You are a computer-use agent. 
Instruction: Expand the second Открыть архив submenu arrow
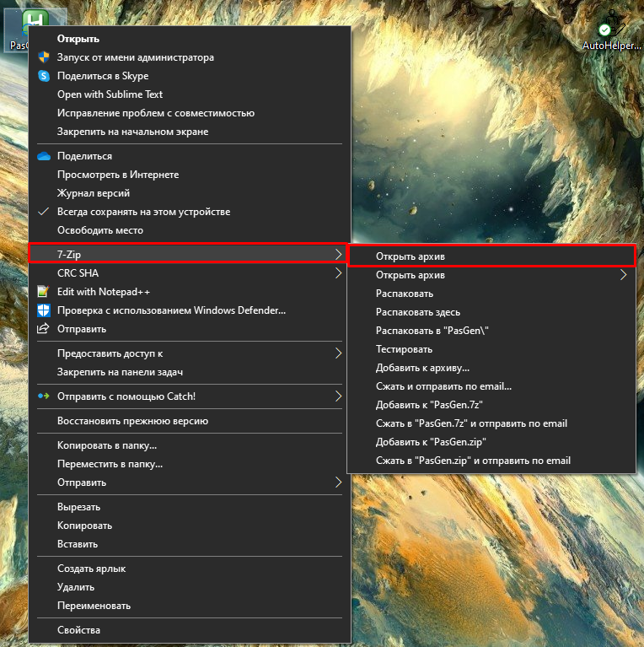[x=623, y=275]
